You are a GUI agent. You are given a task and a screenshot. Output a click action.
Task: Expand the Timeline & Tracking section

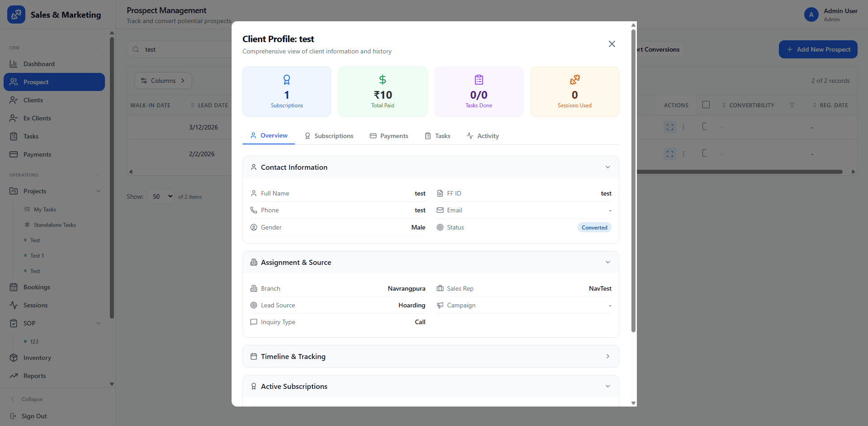tap(607, 356)
